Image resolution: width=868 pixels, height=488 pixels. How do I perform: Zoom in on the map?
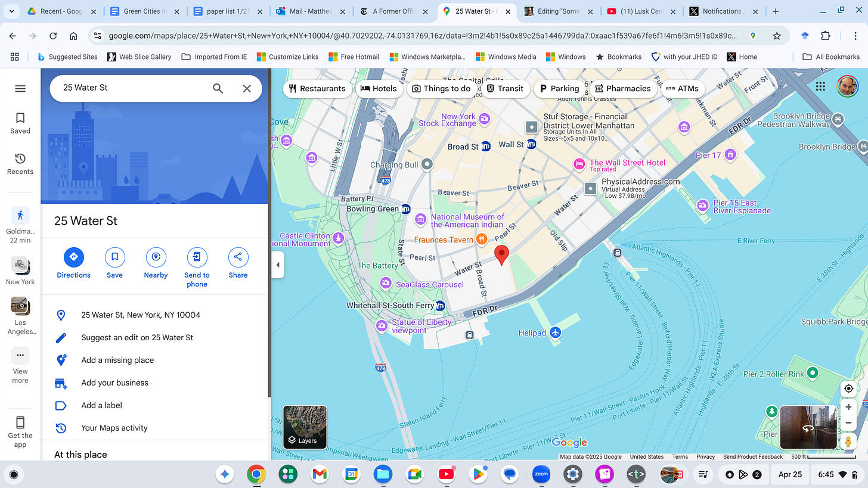[848, 408]
